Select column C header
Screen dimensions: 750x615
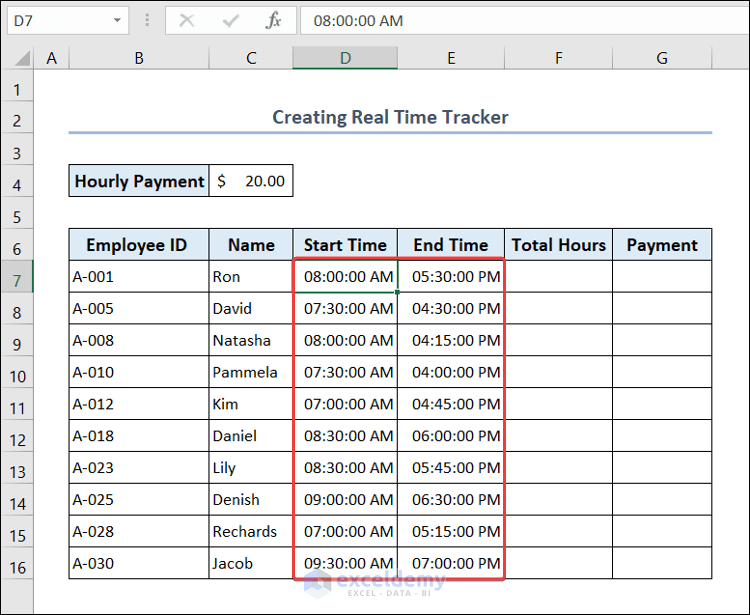coord(251,58)
